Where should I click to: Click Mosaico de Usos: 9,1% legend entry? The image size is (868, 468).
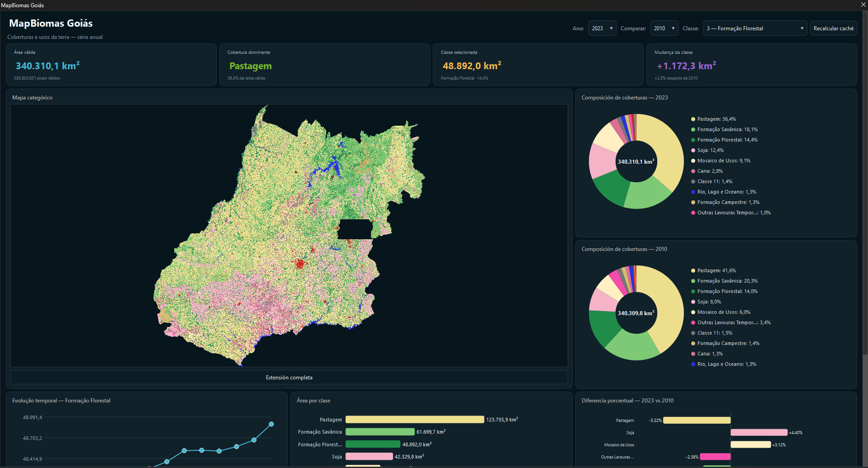point(721,161)
